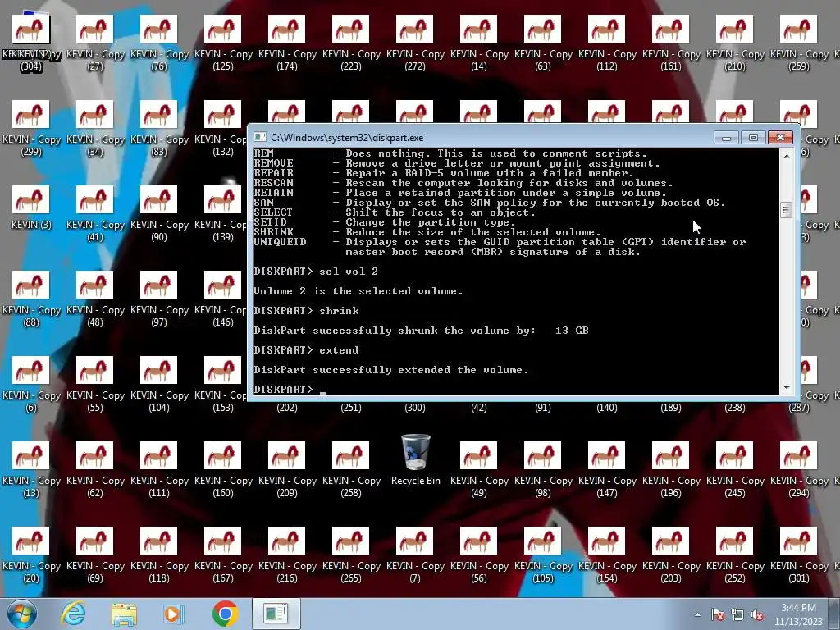Viewport: 840px width, 630px height.
Task: Click the muted volume tray icon
Action: tap(757, 614)
